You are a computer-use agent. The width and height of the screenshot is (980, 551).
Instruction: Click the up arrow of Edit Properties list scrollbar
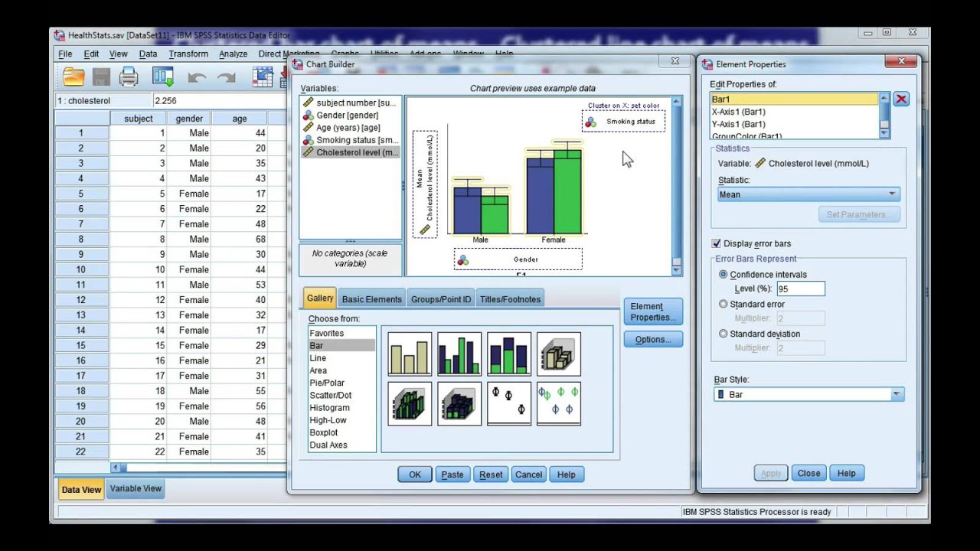884,98
